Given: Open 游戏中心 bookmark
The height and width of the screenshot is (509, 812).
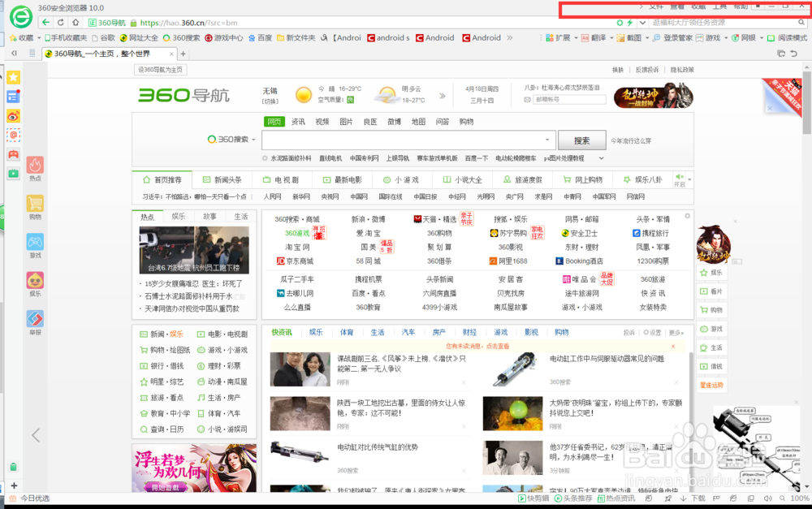Looking at the screenshot, I should click(x=224, y=38).
